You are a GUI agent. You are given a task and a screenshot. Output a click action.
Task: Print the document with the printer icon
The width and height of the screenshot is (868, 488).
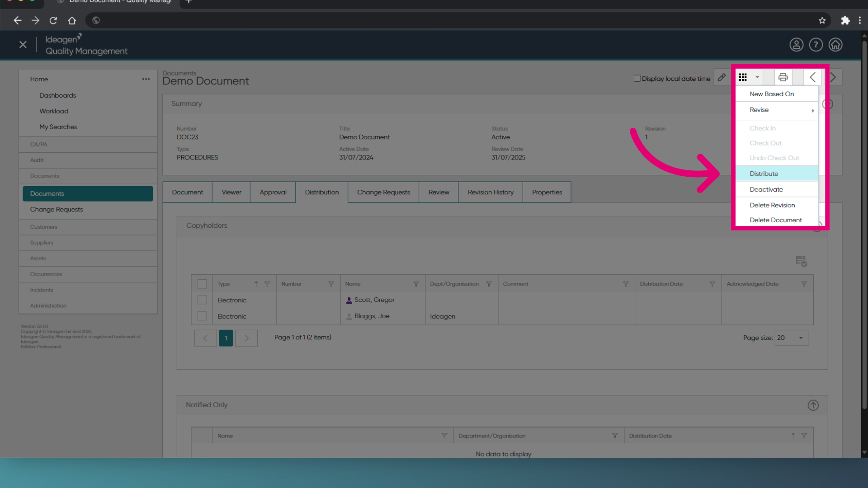[783, 78]
